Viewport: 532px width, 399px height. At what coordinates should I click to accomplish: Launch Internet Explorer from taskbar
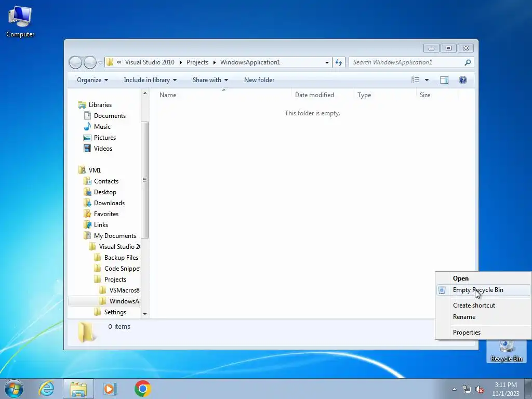click(46, 389)
